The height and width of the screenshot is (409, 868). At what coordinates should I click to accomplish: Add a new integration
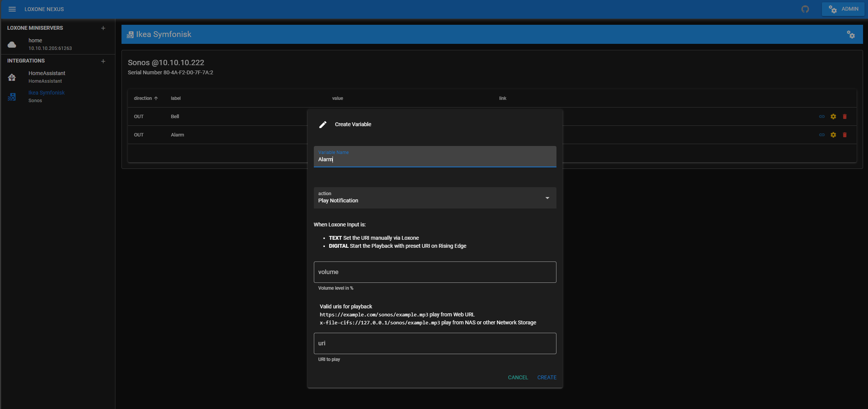[103, 61]
